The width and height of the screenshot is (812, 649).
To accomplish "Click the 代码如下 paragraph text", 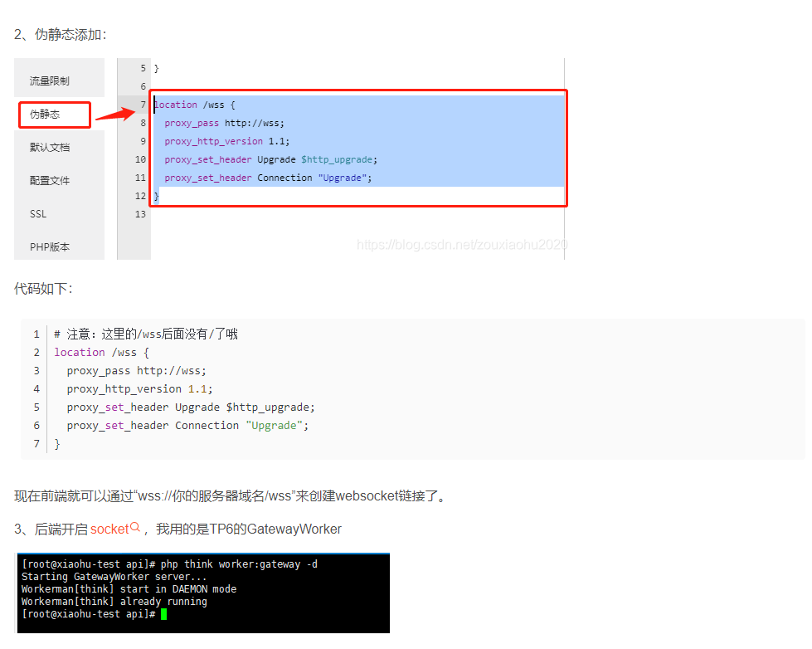I will click(x=43, y=288).
